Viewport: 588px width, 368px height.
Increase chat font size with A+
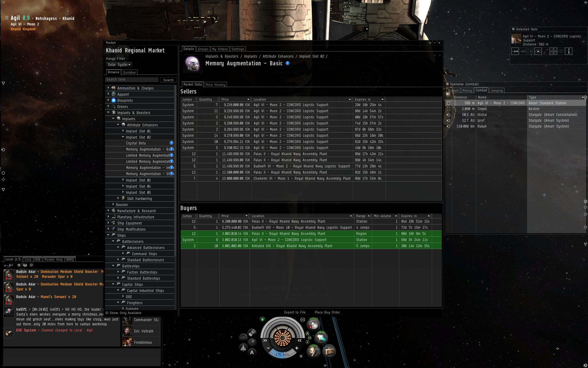coord(11,265)
